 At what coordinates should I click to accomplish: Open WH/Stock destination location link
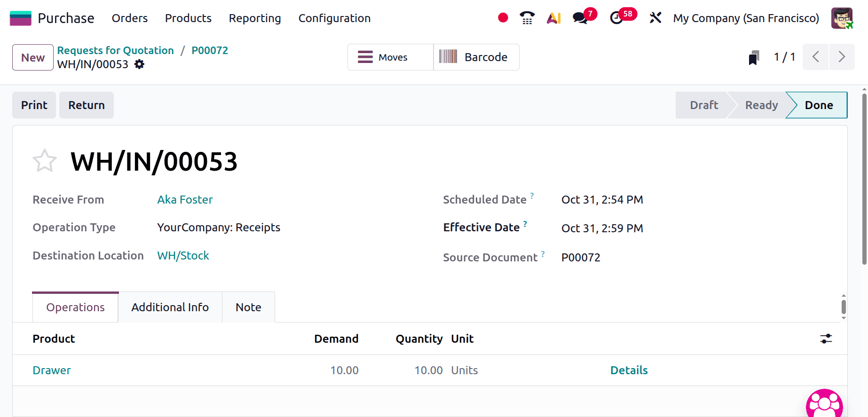click(x=183, y=256)
